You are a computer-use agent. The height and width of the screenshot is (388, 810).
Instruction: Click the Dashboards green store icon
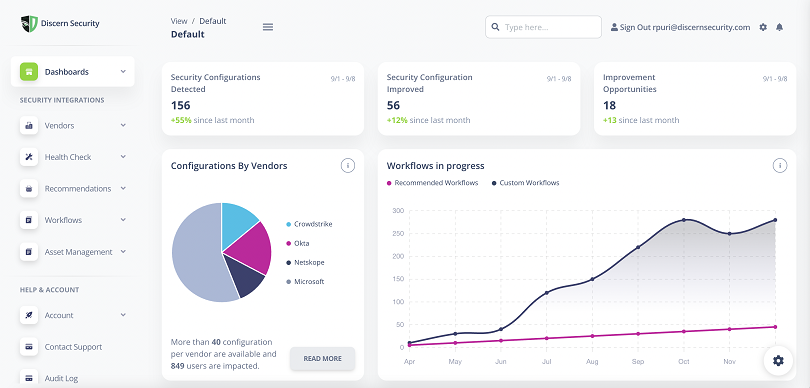point(29,72)
